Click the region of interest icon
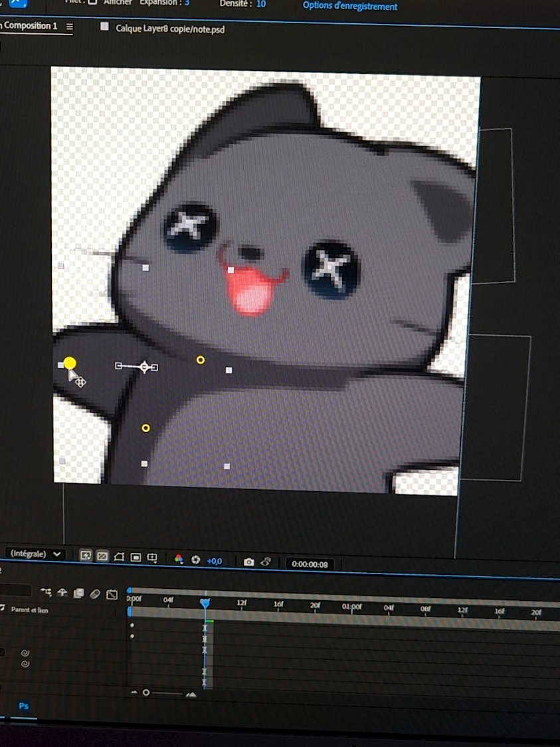The height and width of the screenshot is (747, 560). coord(136,557)
